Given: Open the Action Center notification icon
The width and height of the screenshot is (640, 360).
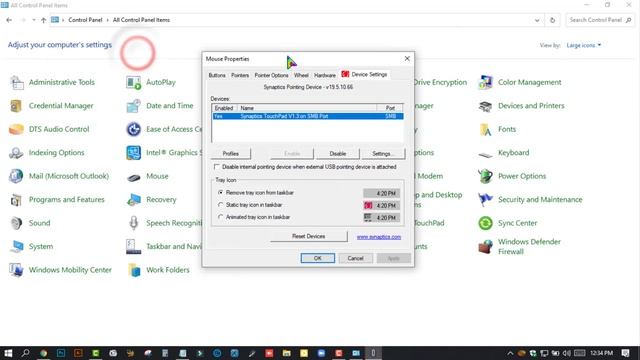Looking at the screenshot, I should (626, 353).
